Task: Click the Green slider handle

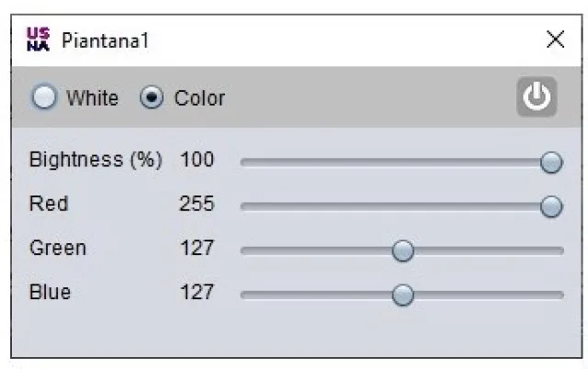Action: (x=402, y=251)
